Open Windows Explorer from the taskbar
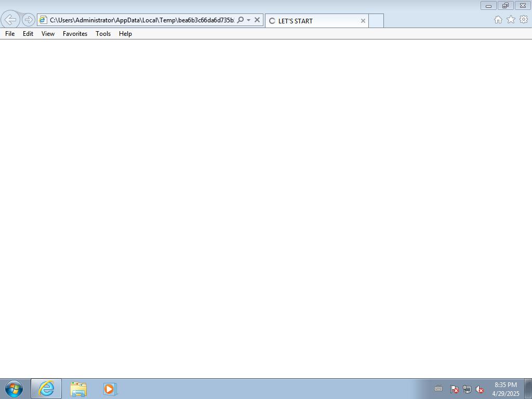The width and height of the screenshot is (532, 399). 78,389
